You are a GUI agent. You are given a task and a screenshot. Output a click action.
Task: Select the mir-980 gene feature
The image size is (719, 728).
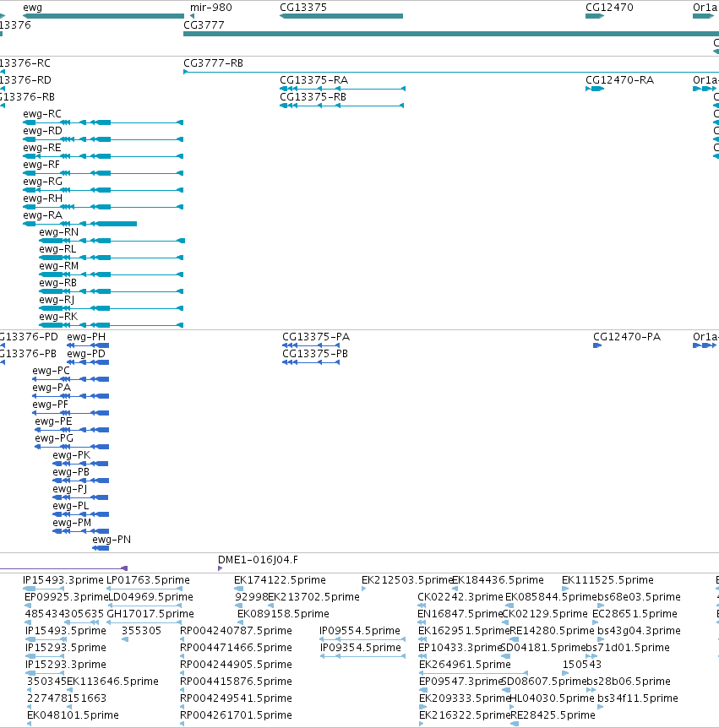coord(193,16)
